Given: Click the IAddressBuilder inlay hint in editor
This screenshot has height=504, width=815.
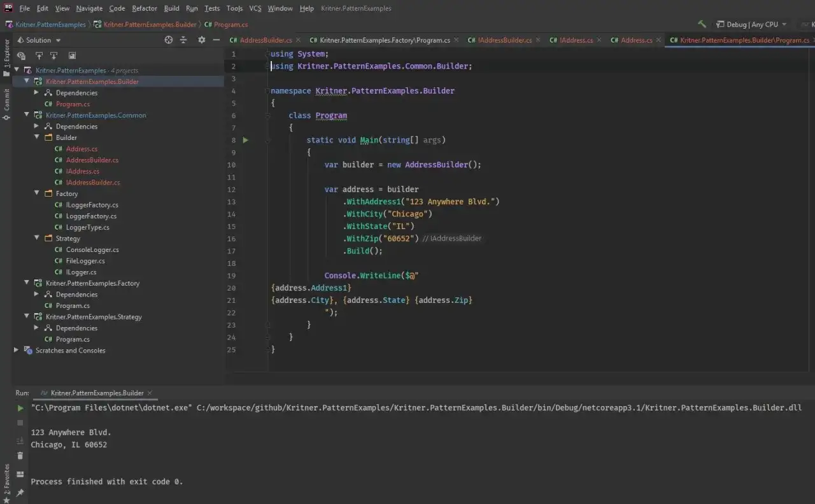Looking at the screenshot, I should click(451, 239).
